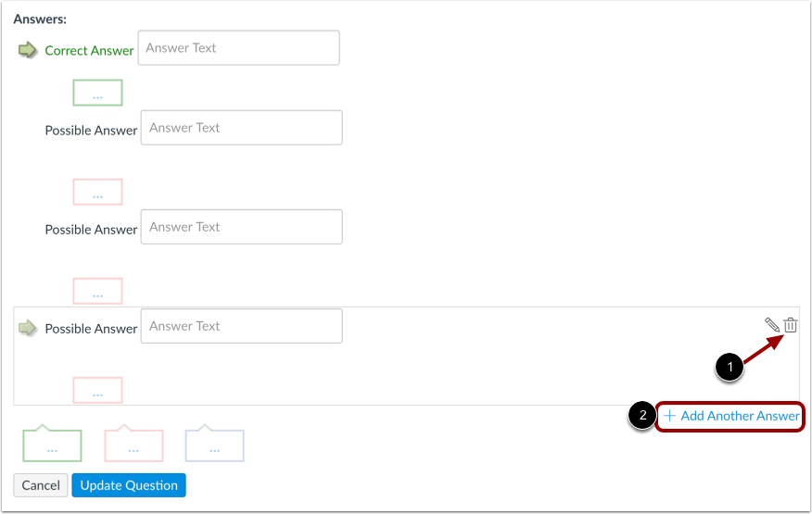Open pink comment box under last Possible Answer
Screen dimensions: 812x514
click(x=97, y=390)
